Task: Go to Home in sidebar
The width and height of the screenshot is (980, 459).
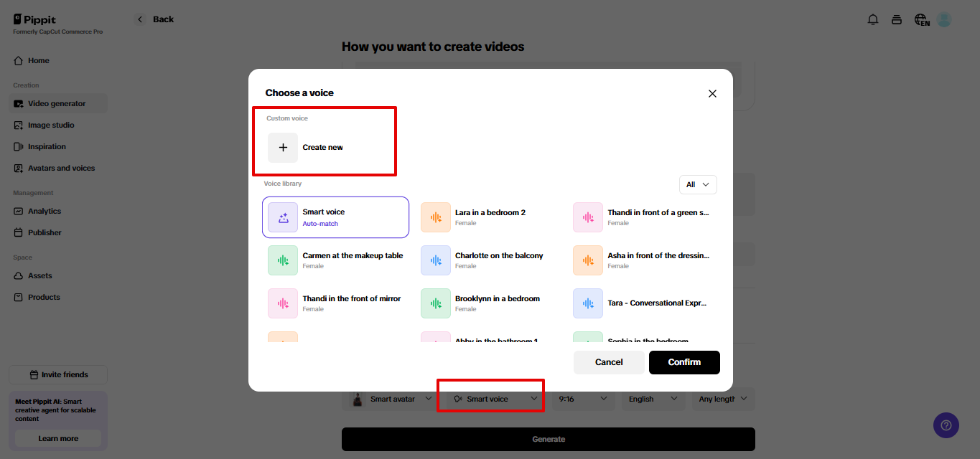Action: pos(58,60)
